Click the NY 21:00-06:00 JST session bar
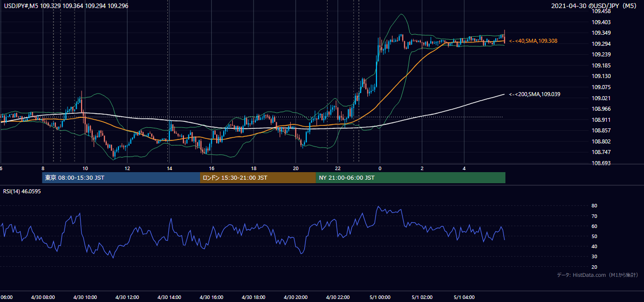Viewport: 644px width, 302px height. tap(411, 178)
